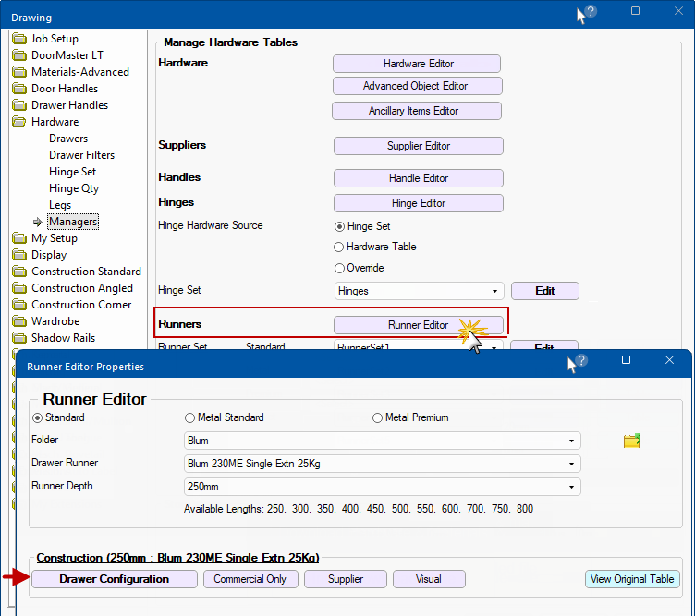Click View Original Table button

click(632, 579)
